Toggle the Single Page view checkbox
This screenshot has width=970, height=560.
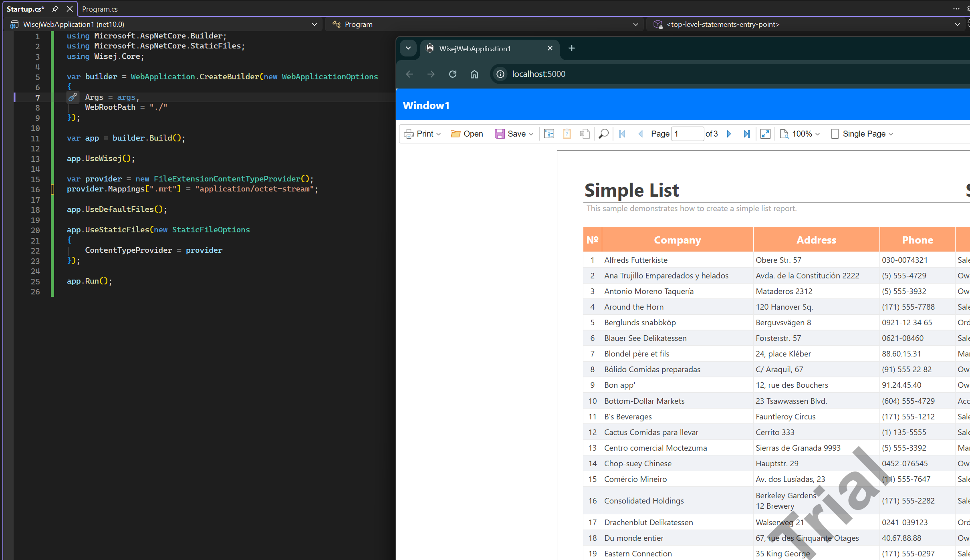click(835, 133)
